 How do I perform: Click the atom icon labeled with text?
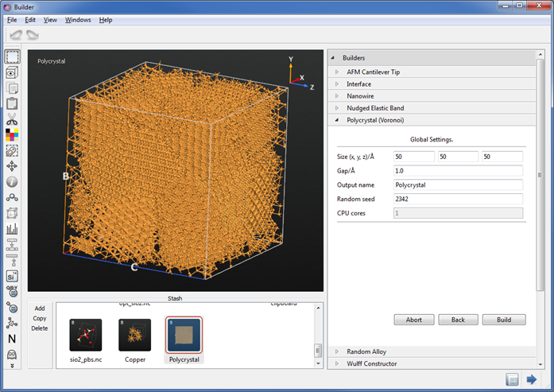(12, 291)
